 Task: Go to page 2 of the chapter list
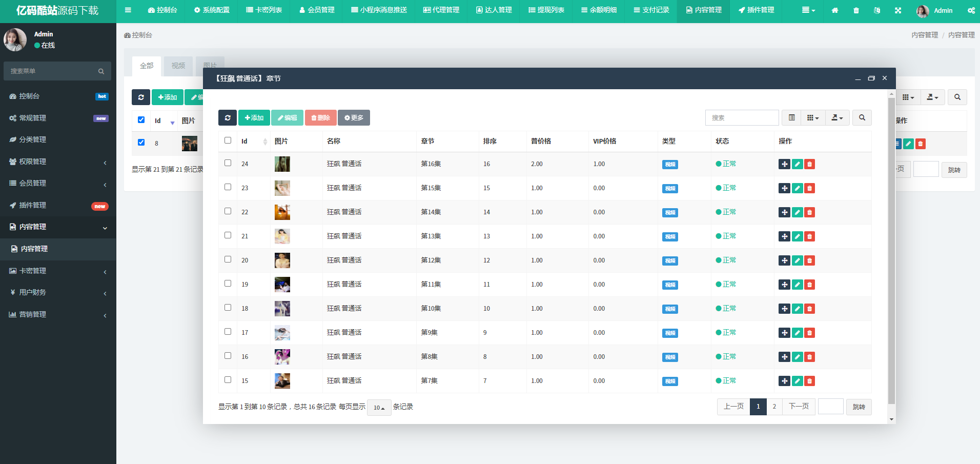(774, 407)
